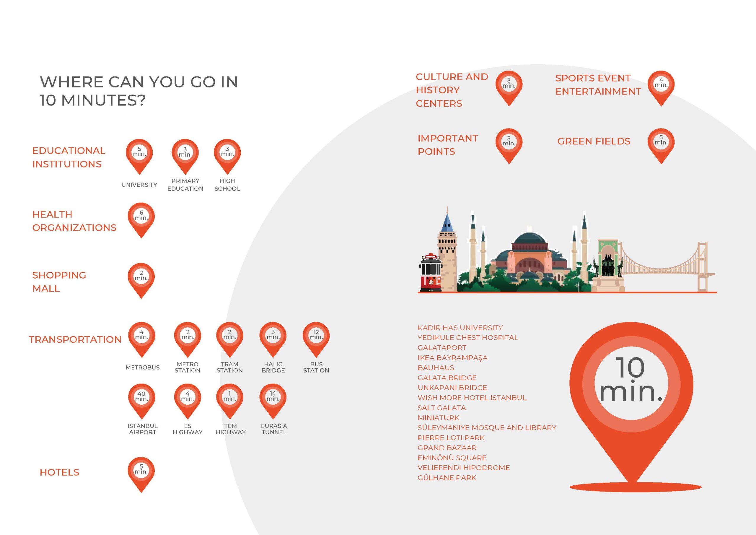The width and height of the screenshot is (756, 535).
Task: Click the Shopping Mall 2 min. pin
Action: tap(141, 281)
